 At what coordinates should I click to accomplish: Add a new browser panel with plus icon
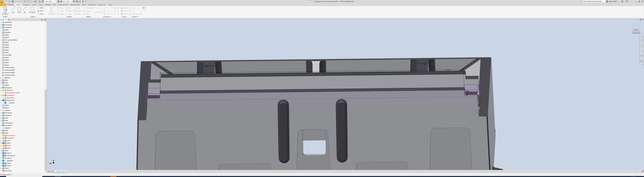pos(9,19)
